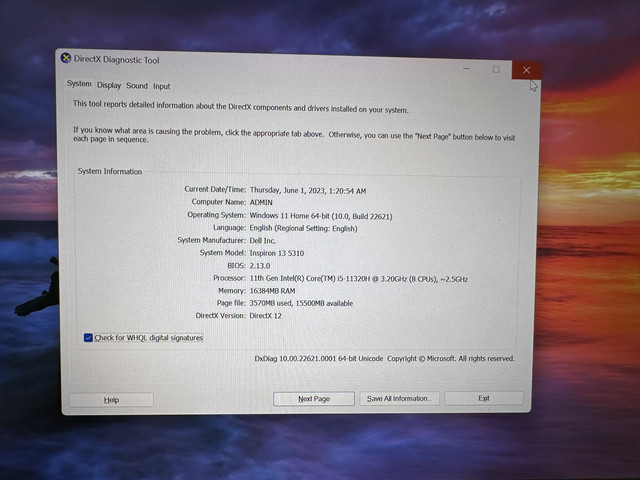Image resolution: width=640 pixels, height=480 pixels.
Task: Click the English (Regional Setting: English) value
Action: [x=304, y=228]
